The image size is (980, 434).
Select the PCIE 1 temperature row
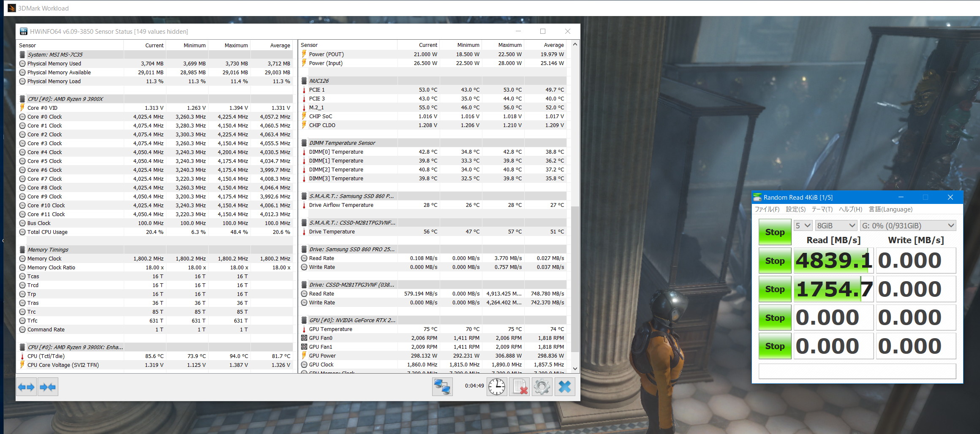tap(433, 90)
